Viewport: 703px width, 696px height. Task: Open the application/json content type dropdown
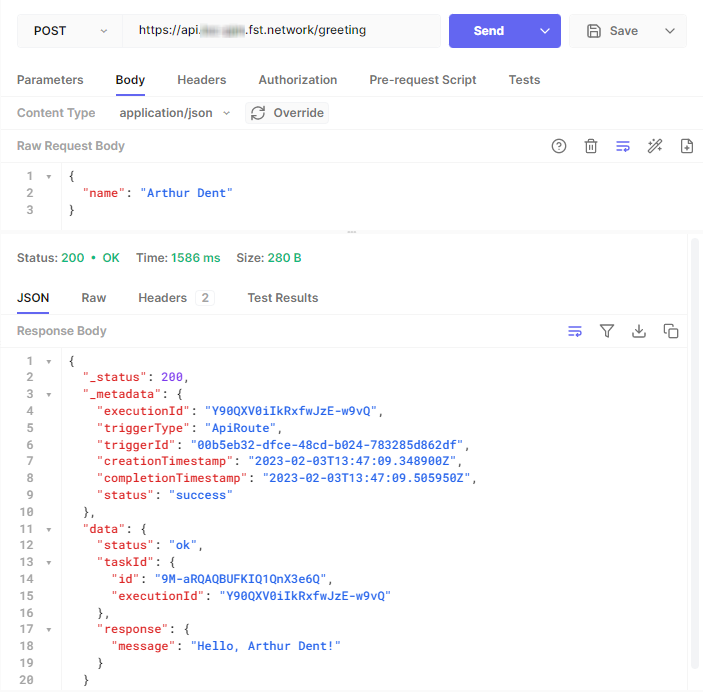coord(175,113)
